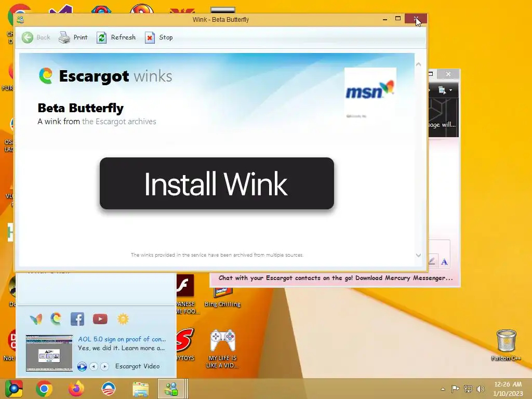Screen dimensions: 532x399
Task: Click the Escargot tab icon in messenger
Action: [56, 319]
